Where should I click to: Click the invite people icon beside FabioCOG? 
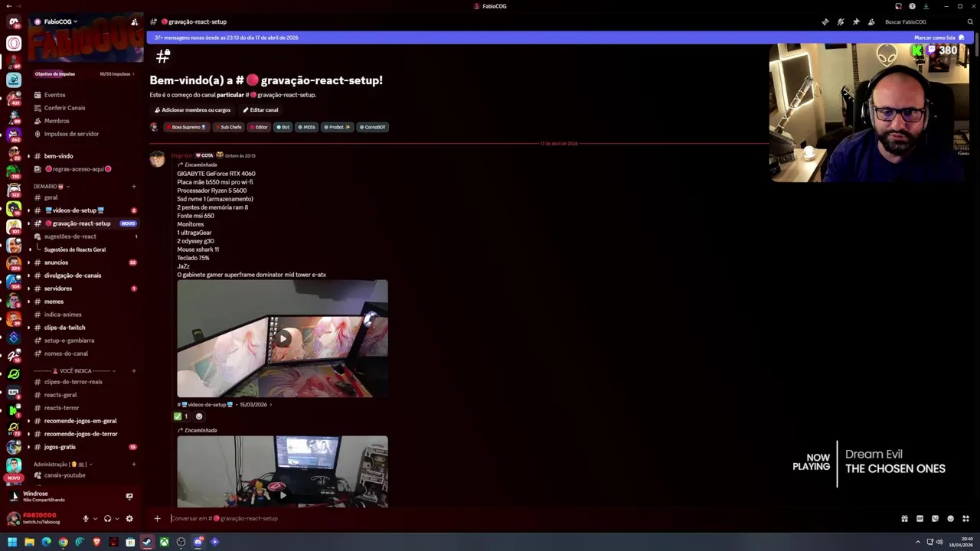pyautogui.click(x=135, y=21)
